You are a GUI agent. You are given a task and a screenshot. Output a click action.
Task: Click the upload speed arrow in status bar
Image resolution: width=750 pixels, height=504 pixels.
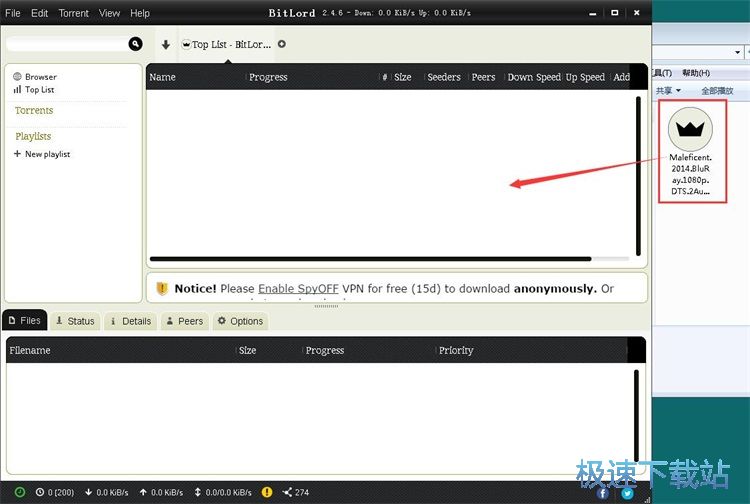click(143, 492)
